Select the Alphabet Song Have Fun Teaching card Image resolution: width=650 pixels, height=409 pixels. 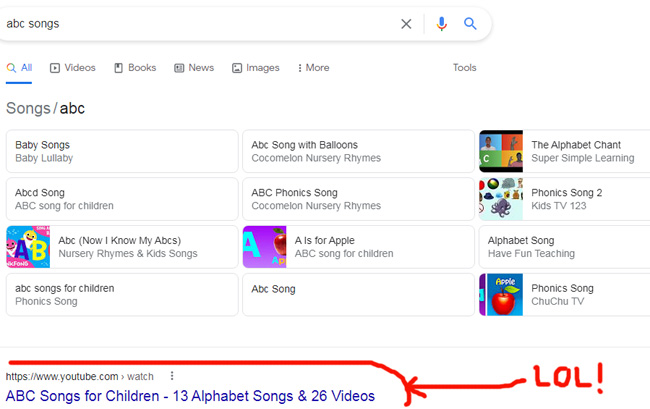click(x=564, y=247)
